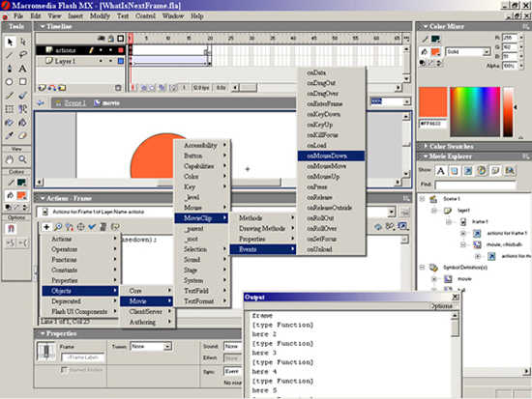532x399 pixels.
Task: Toggle lock dot of Layer 1
Action: [x=110, y=61]
